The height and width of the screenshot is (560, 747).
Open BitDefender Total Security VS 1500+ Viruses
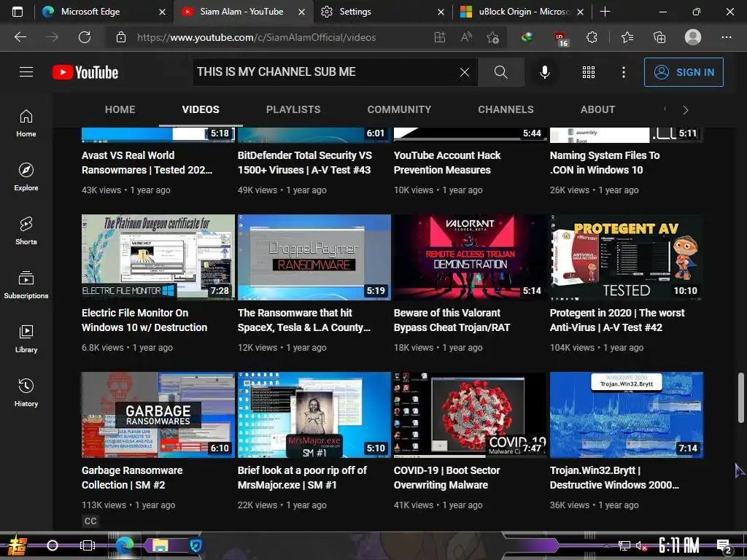(305, 163)
